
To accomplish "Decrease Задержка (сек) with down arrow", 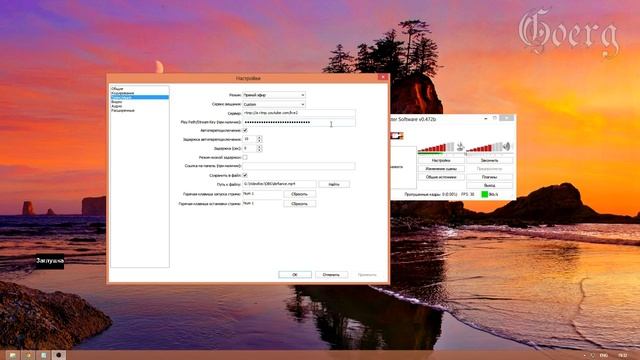I will pos(259,151).
